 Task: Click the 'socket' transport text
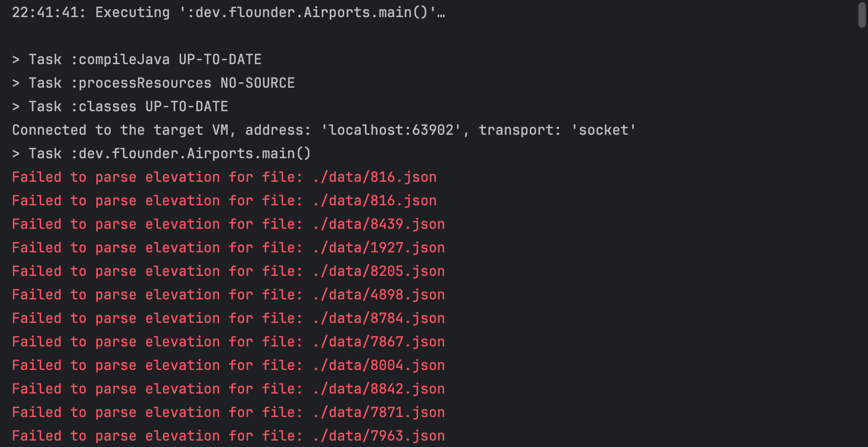coord(603,130)
